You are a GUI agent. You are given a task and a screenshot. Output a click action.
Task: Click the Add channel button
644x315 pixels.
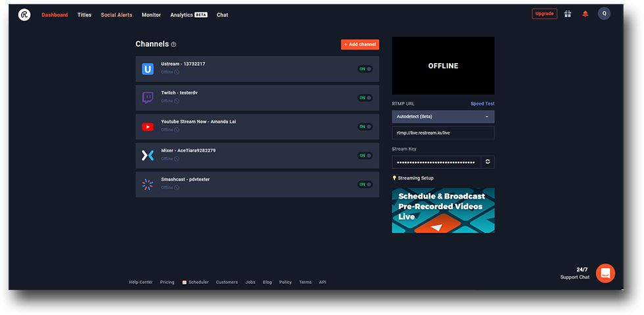[360, 45]
